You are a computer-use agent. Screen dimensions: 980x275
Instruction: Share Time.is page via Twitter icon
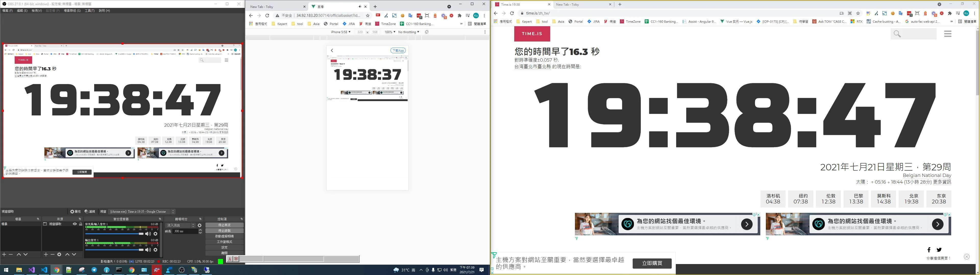coord(939,250)
